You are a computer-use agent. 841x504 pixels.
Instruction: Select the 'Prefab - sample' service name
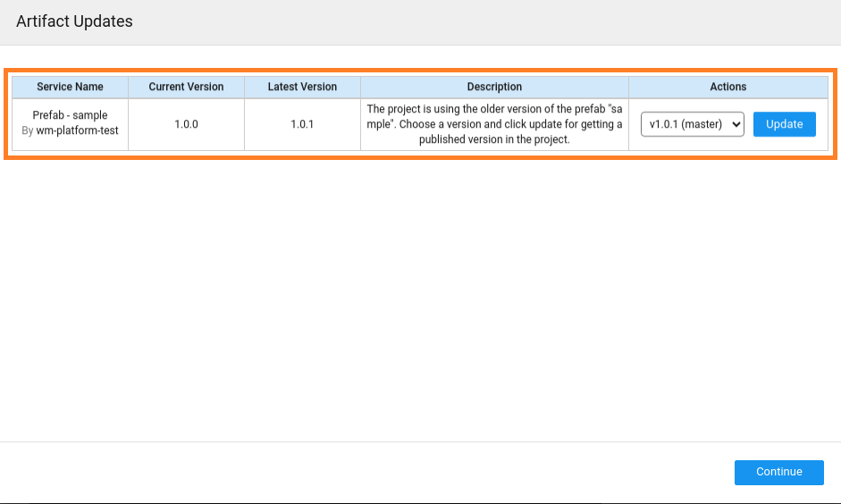point(70,115)
